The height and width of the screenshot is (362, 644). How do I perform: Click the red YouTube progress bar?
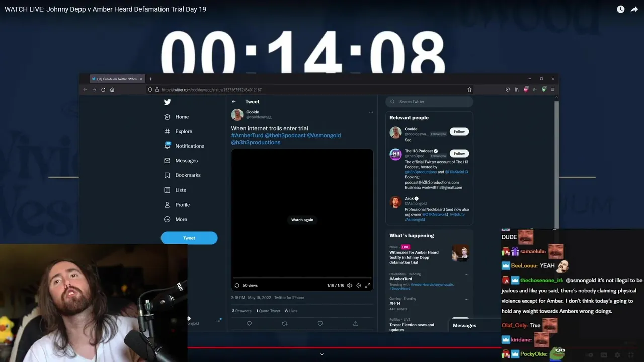[x=345, y=347]
